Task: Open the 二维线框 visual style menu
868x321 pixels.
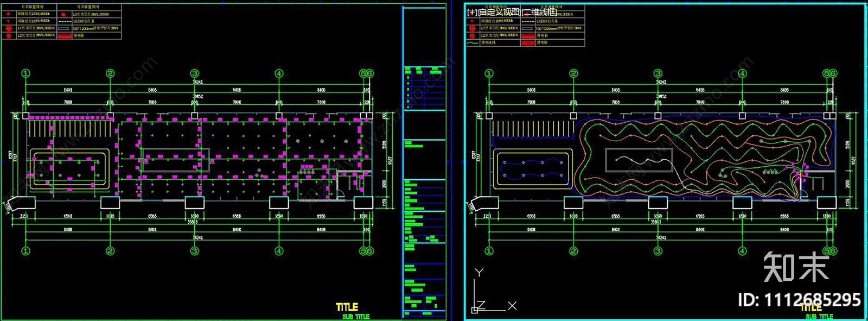Action: (x=539, y=12)
